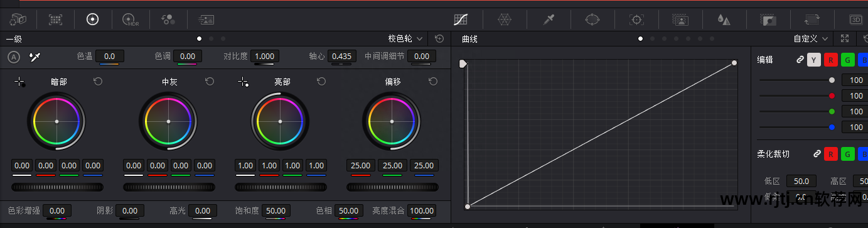Viewport: 868px width, 228px height.
Task: Enable the auto balance A button
Action: click(14, 57)
